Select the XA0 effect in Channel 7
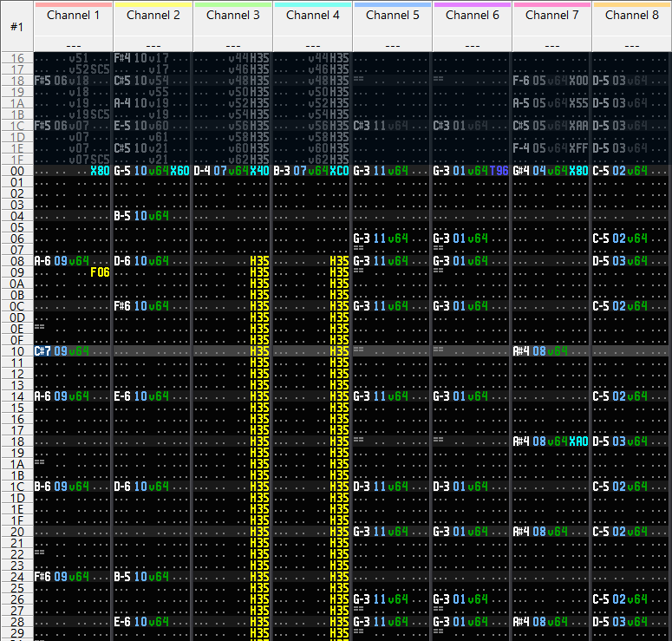The height and width of the screenshot is (641, 672). (578, 442)
